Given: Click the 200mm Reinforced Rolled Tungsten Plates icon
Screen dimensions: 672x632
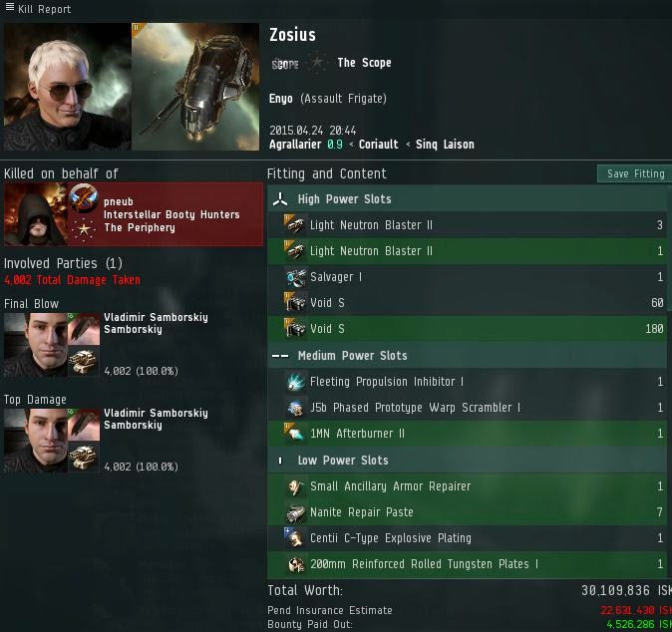Looking at the screenshot, I should [x=296, y=564].
